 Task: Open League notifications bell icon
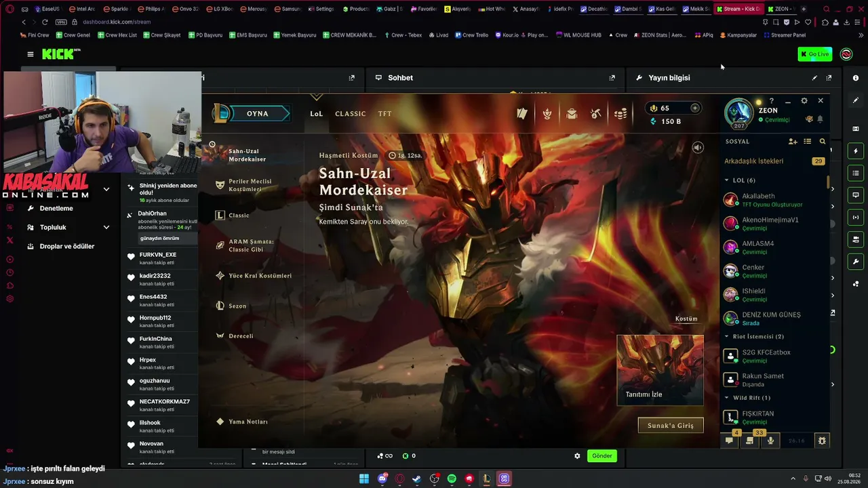pos(820,119)
